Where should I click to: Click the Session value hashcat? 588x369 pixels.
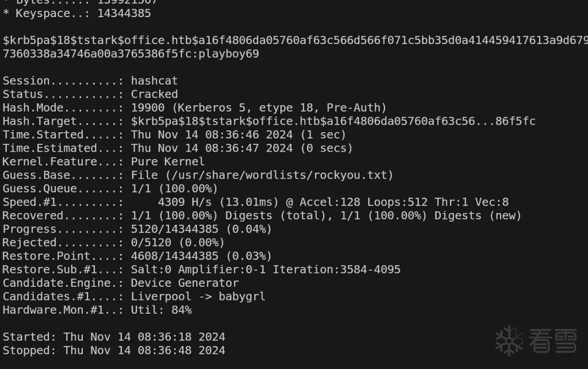tap(154, 81)
